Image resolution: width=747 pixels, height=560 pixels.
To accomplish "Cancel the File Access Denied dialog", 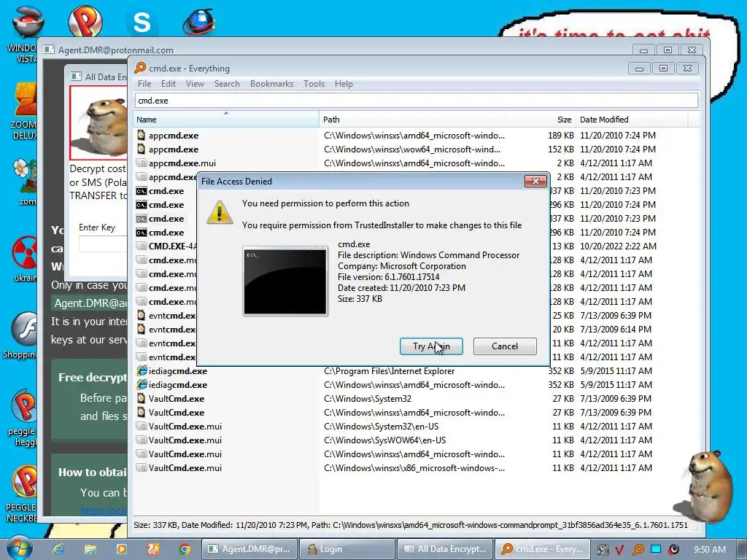I will [505, 346].
